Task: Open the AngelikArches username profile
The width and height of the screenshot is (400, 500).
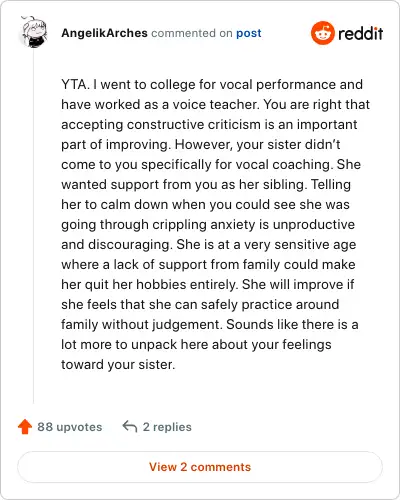Action: click(104, 33)
